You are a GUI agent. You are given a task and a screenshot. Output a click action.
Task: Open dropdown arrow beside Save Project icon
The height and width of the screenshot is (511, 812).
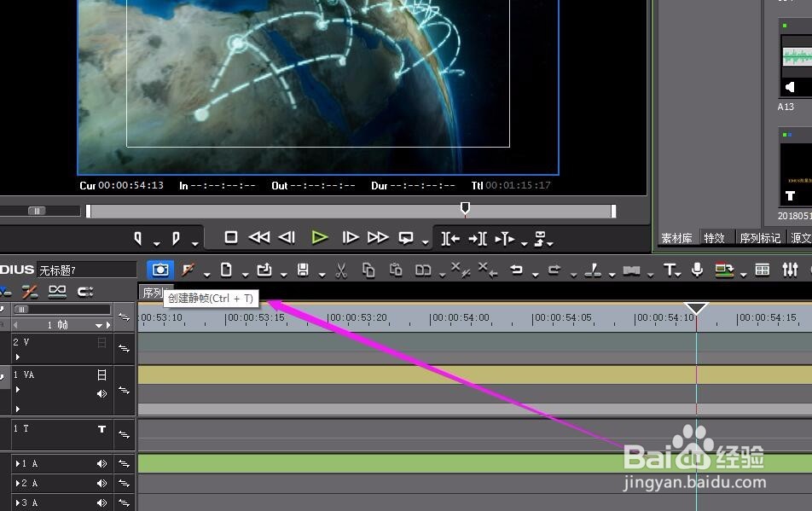pos(322,275)
